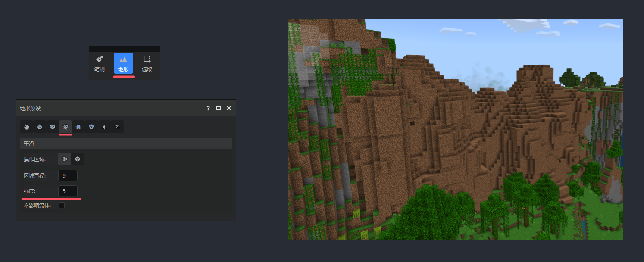Choose the second dent-terrain preset icon

pos(40,127)
